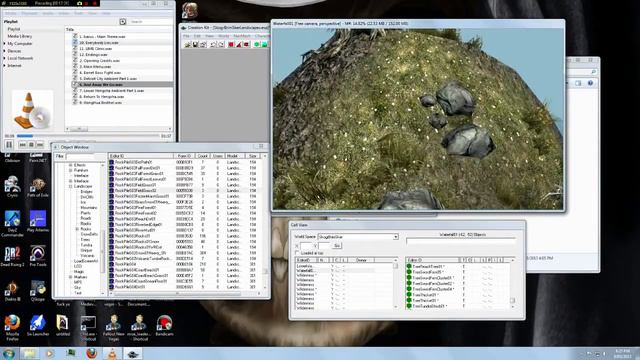The image size is (640, 360).
Task: Open the Path of Exile desktop icon
Action: tap(38, 188)
